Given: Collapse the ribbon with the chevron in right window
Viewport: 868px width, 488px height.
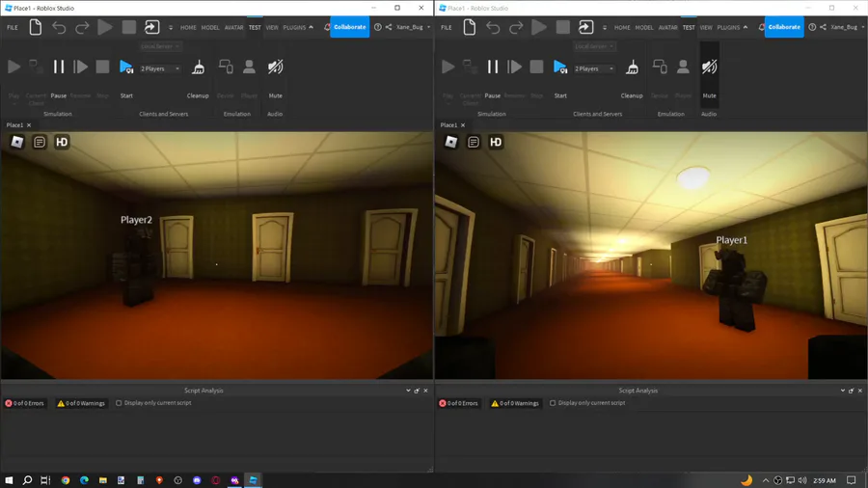Looking at the screenshot, I should pos(746,27).
